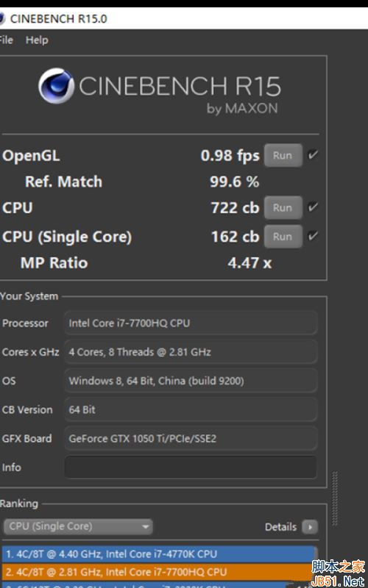Click the Info text field
Screen dimensions: 368x588
tap(191, 467)
